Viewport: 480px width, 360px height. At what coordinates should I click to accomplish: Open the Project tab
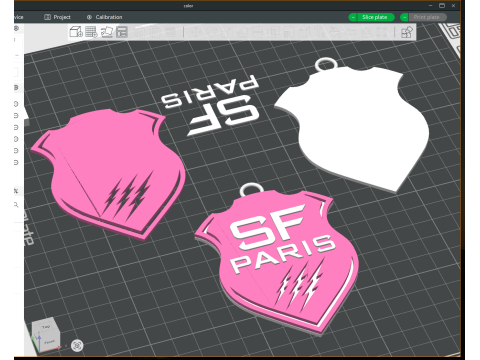click(57, 17)
